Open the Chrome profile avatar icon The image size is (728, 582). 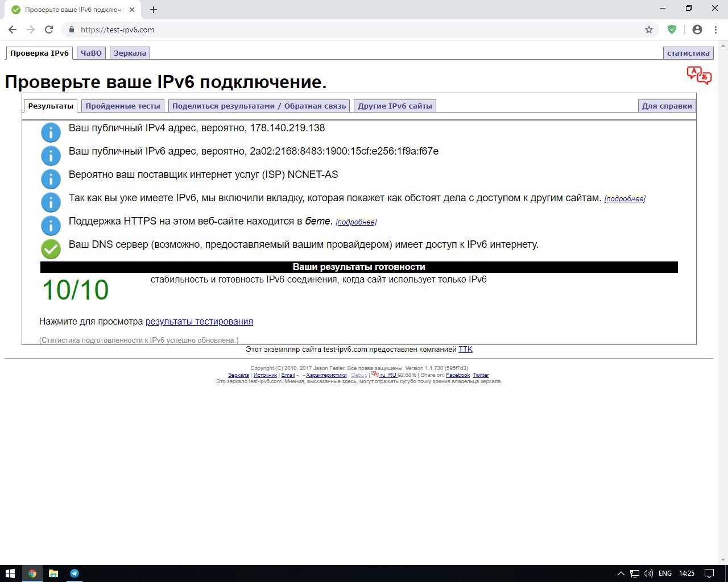point(697,30)
